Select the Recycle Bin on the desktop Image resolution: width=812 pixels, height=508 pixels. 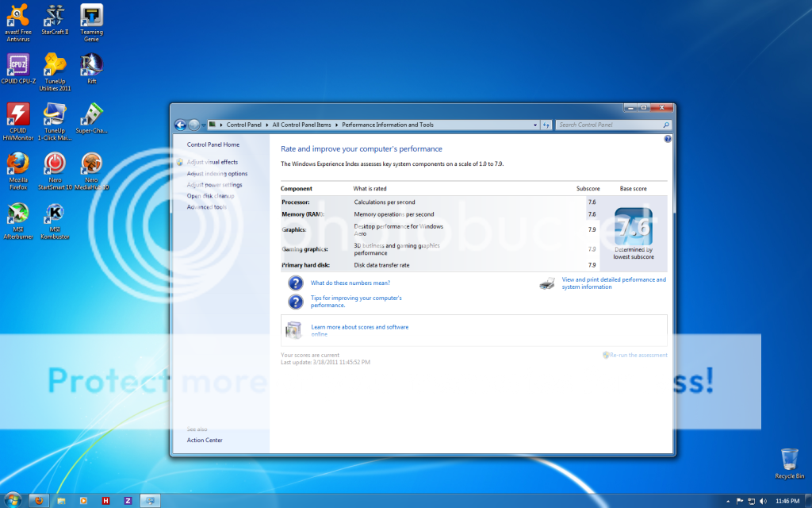click(x=789, y=464)
